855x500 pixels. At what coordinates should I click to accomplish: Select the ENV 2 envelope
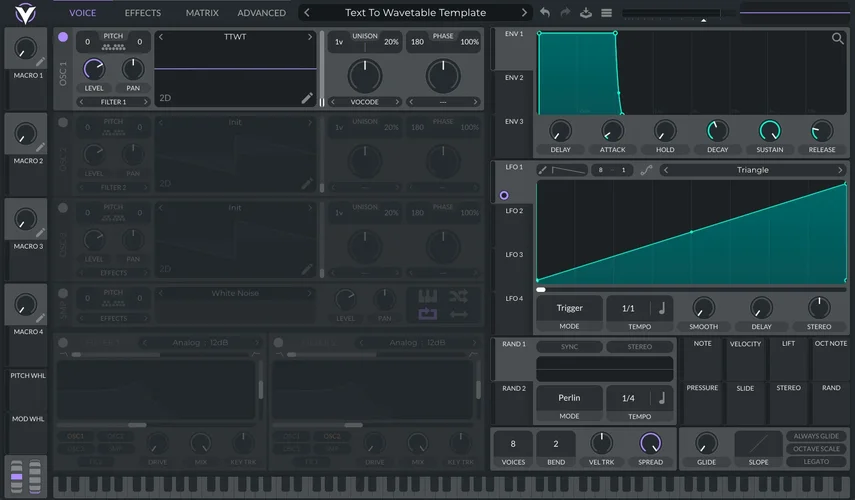click(x=513, y=78)
